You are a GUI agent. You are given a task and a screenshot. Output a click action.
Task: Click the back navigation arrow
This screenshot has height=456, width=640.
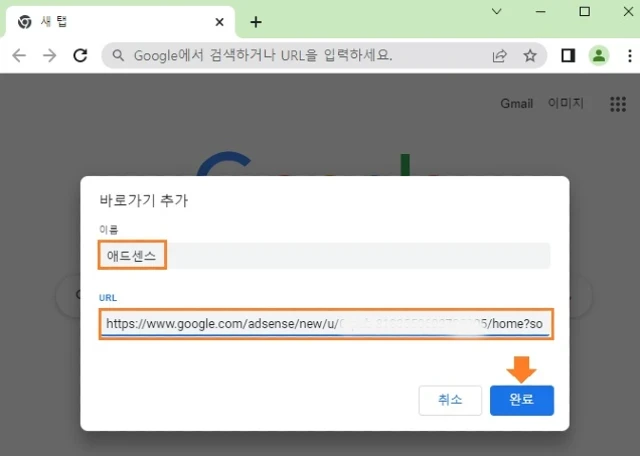click(x=19, y=56)
